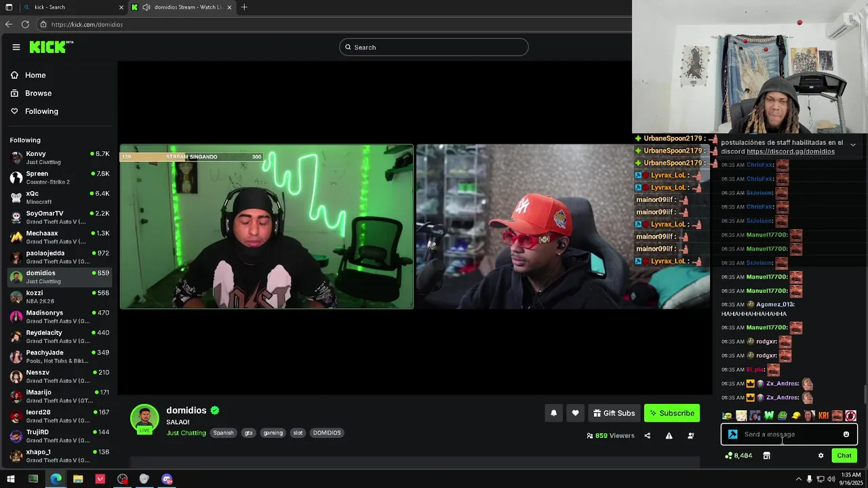Viewport: 868px width, 488px height.
Task: Select the gaming tag
Action: click(x=273, y=432)
